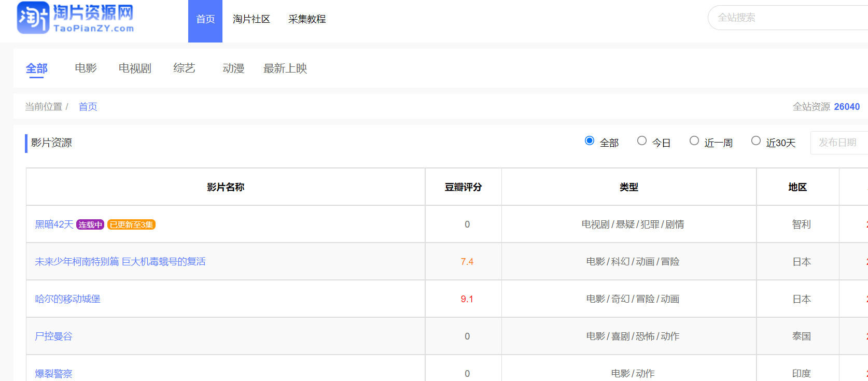Select the 今日 radio filter
This screenshot has height=381, width=868.
(642, 141)
